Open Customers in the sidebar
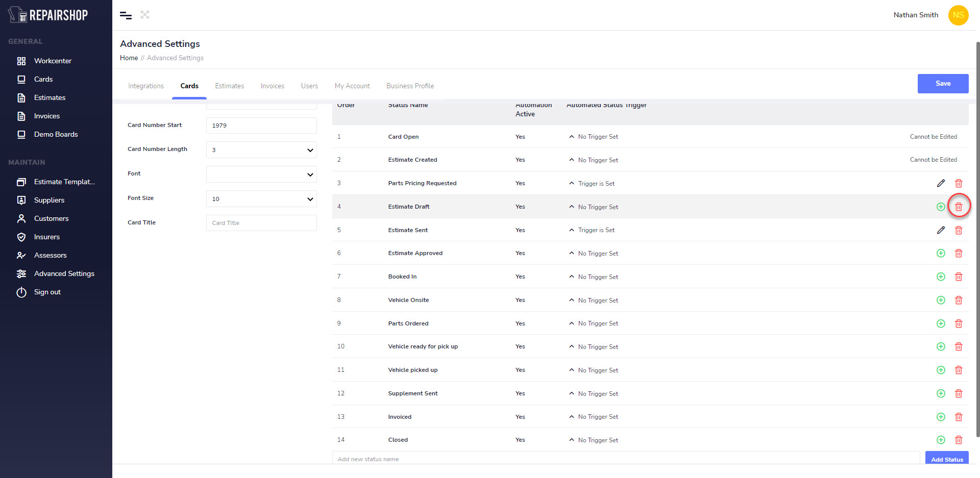The height and width of the screenshot is (478, 980). 51,218
